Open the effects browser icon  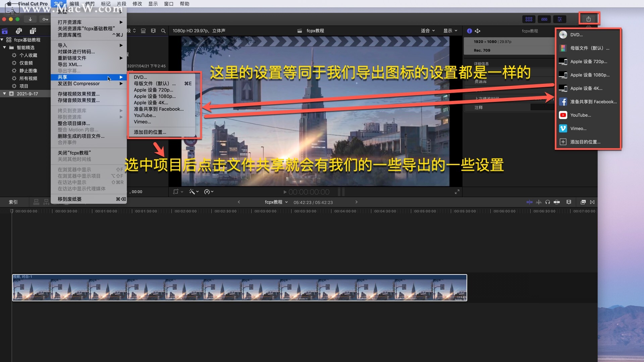coord(583,202)
